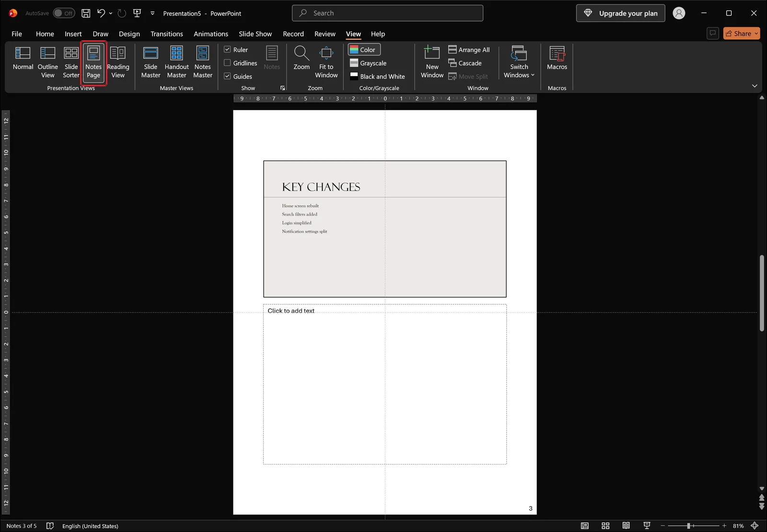The width and height of the screenshot is (767, 532).
Task: Click the Search box
Action: [387, 13]
